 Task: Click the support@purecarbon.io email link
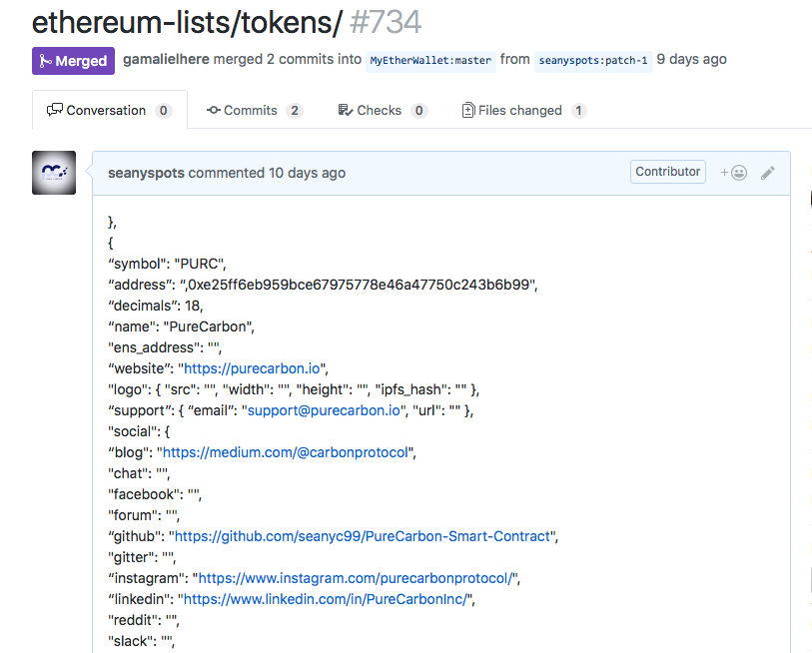pyautogui.click(x=324, y=410)
